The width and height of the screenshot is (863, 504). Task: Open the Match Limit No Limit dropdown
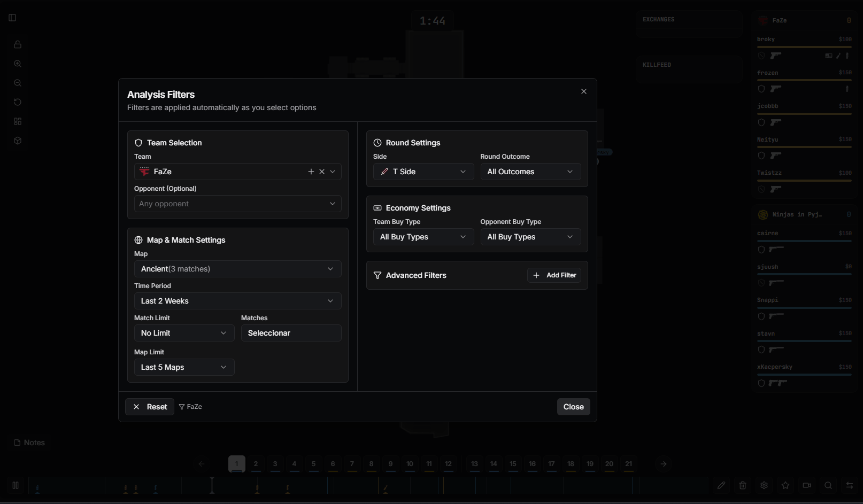click(184, 333)
